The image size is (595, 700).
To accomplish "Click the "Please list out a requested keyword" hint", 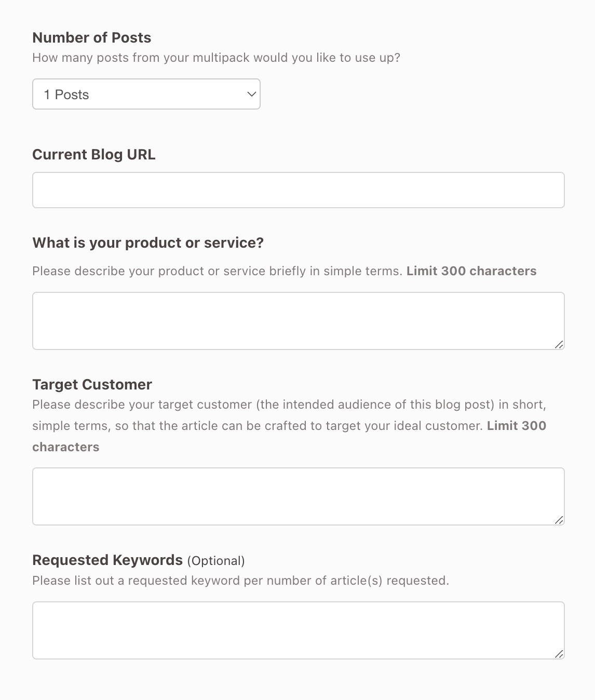I will point(240,581).
